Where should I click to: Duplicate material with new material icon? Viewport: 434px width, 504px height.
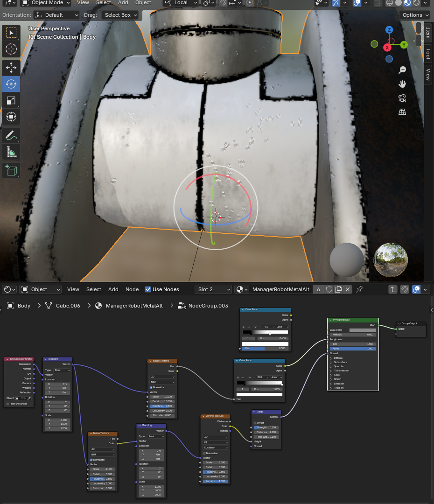click(338, 289)
